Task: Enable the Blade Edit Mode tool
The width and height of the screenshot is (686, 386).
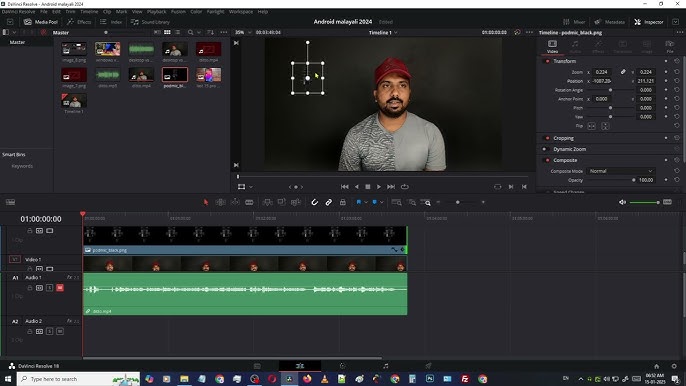Action: click(249, 202)
